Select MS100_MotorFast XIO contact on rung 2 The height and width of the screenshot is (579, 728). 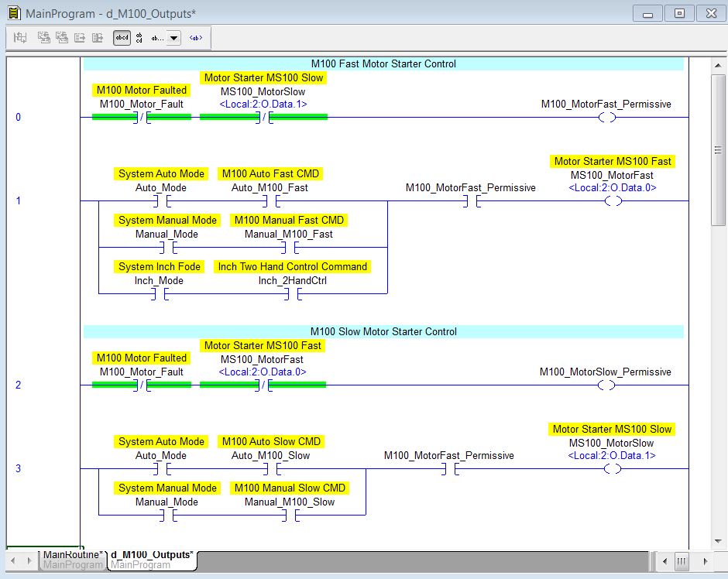coord(263,385)
